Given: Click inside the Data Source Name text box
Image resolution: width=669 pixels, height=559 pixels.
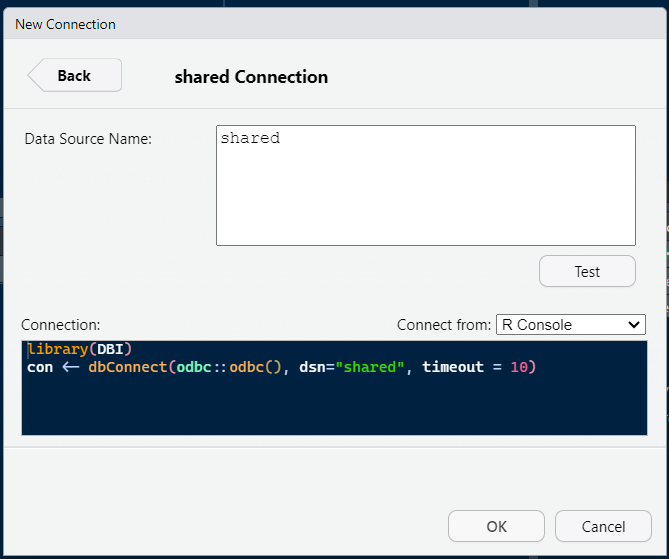Looking at the screenshot, I should pos(426,185).
